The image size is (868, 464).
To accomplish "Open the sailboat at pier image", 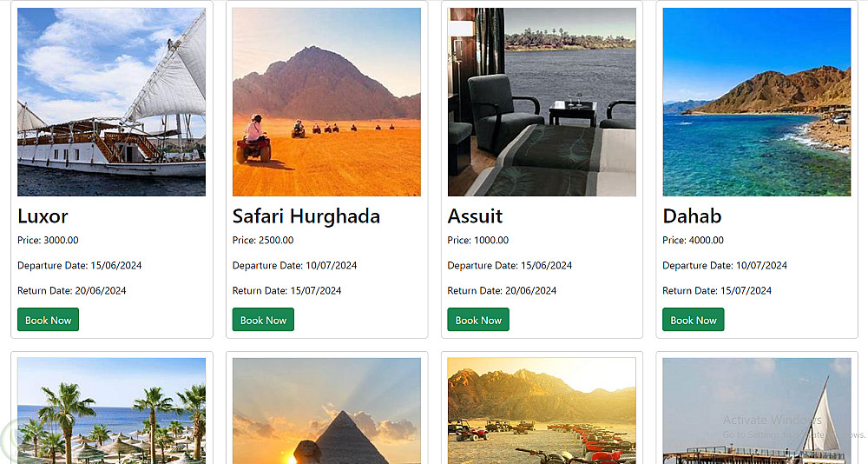I will tap(756, 410).
